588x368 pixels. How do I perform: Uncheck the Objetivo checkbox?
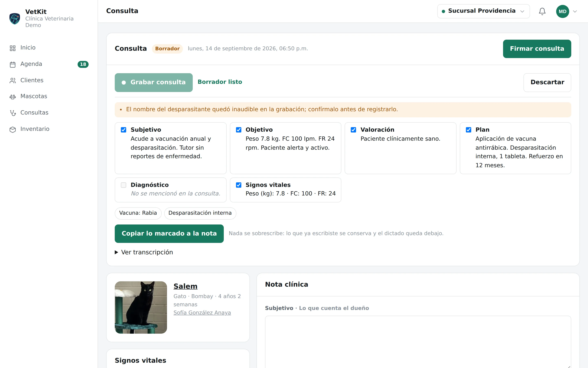tap(239, 130)
